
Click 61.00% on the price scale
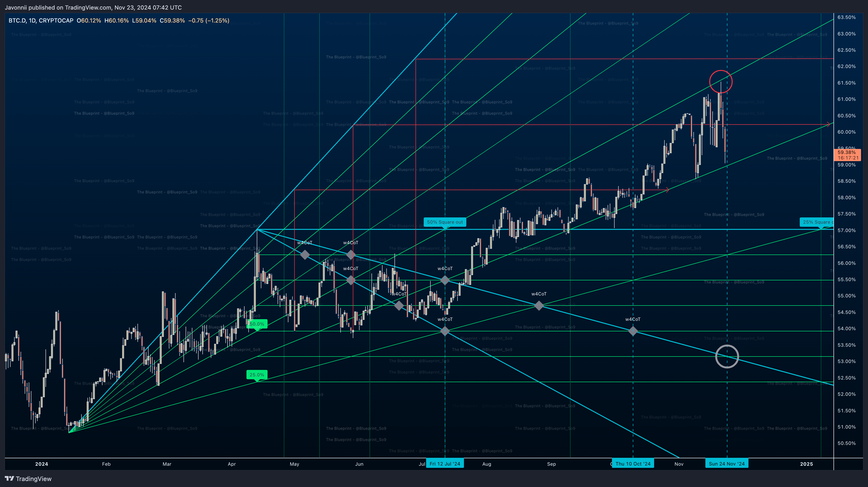coord(846,99)
